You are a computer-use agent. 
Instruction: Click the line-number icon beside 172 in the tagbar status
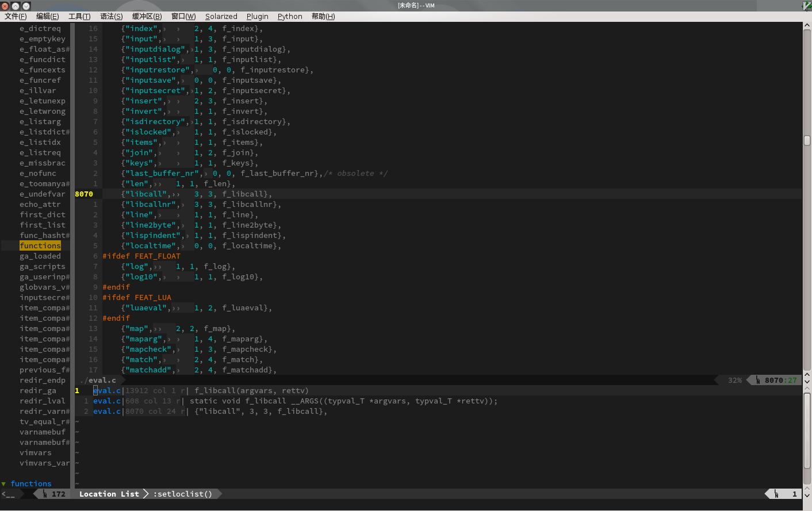(45, 494)
